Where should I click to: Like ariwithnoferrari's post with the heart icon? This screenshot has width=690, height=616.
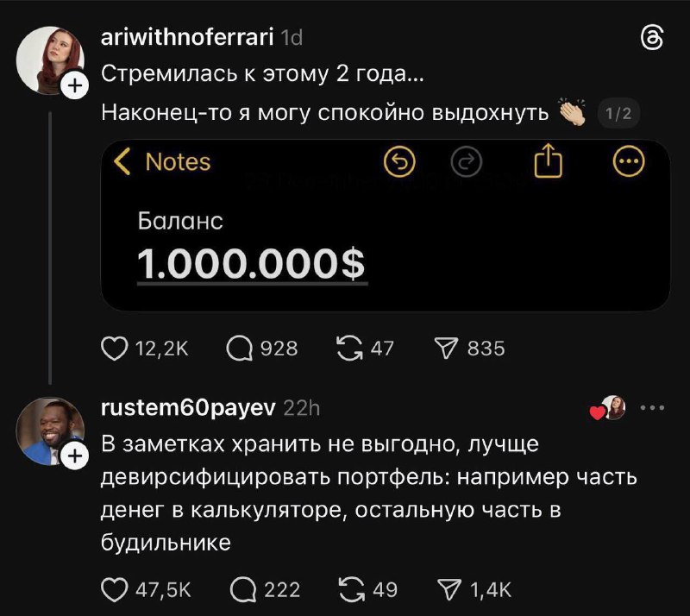pyautogui.click(x=113, y=348)
